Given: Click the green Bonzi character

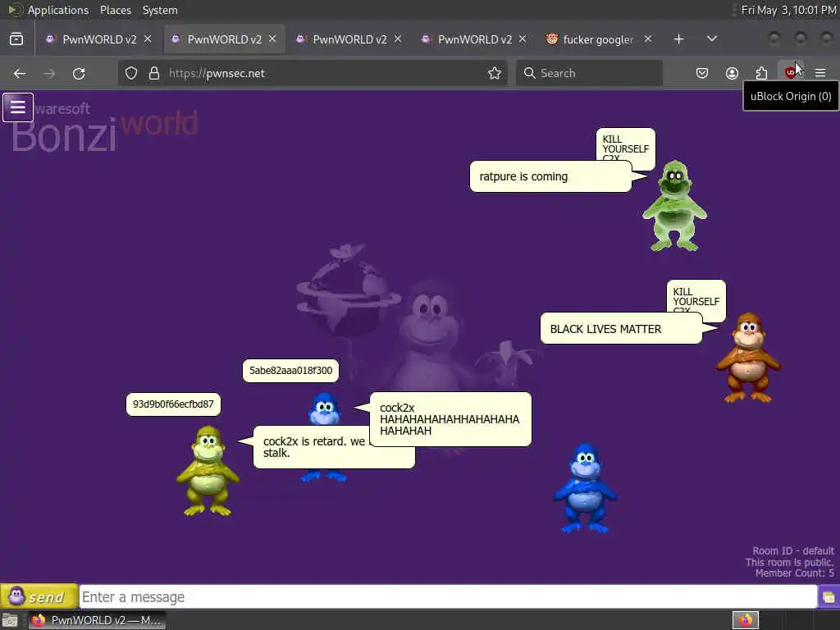Looking at the screenshot, I should coord(674,206).
